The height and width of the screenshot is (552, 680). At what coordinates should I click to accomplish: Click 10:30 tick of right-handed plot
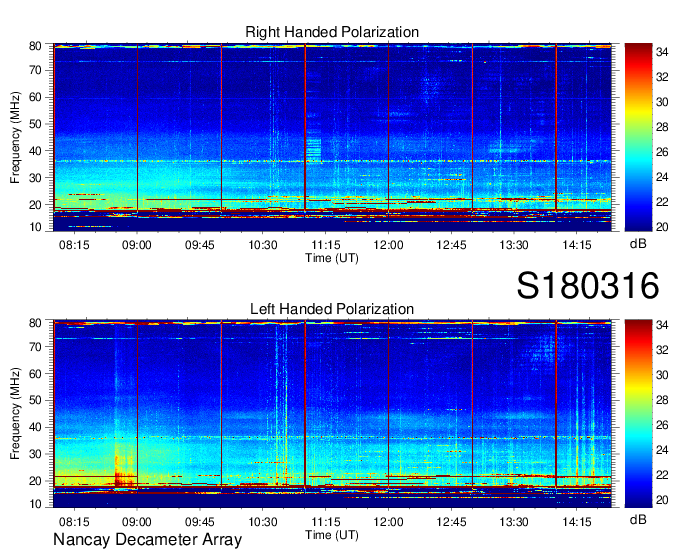pos(263,245)
